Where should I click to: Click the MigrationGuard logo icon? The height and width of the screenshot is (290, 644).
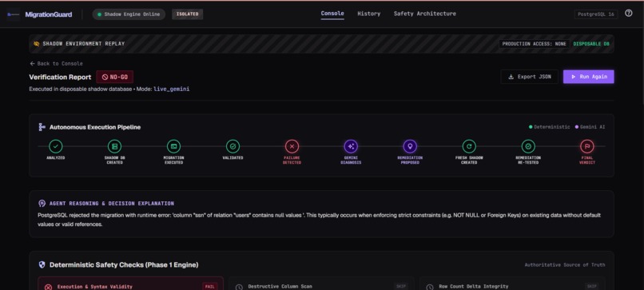[13, 14]
